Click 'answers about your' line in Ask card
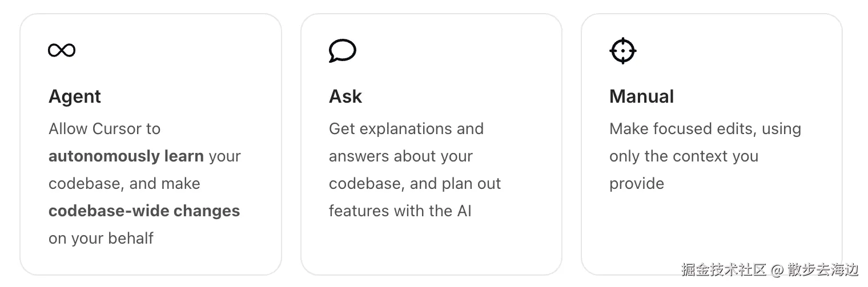The width and height of the screenshot is (868, 287). pos(401,156)
